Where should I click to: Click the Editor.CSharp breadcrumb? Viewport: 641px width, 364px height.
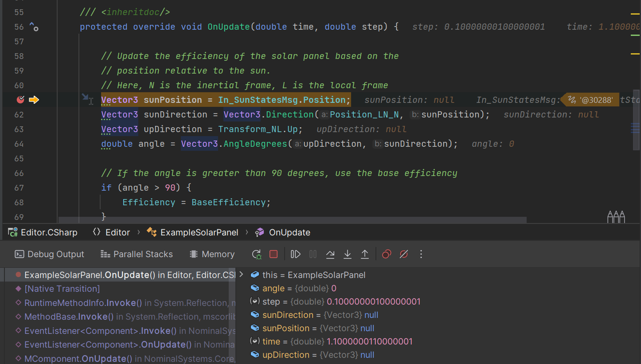coord(43,232)
